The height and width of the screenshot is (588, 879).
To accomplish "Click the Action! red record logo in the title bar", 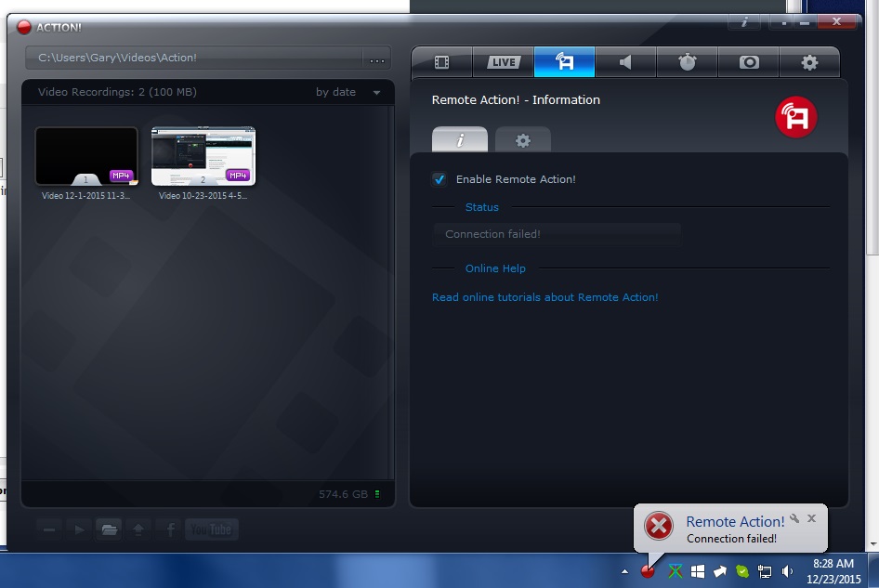I will click(24, 28).
